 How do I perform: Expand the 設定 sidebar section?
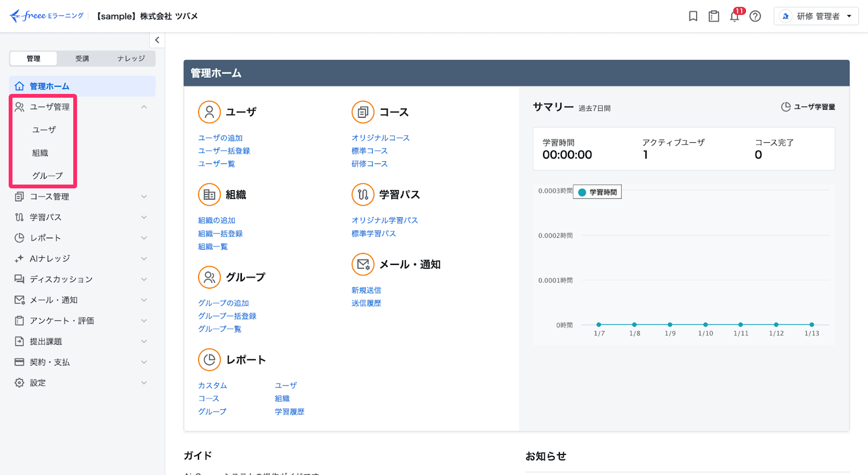pos(81,383)
